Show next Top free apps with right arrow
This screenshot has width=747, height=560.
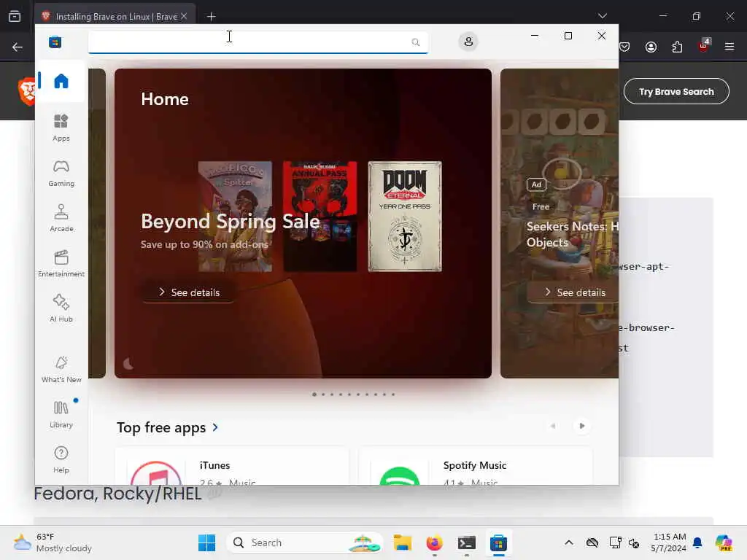pyautogui.click(x=581, y=426)
